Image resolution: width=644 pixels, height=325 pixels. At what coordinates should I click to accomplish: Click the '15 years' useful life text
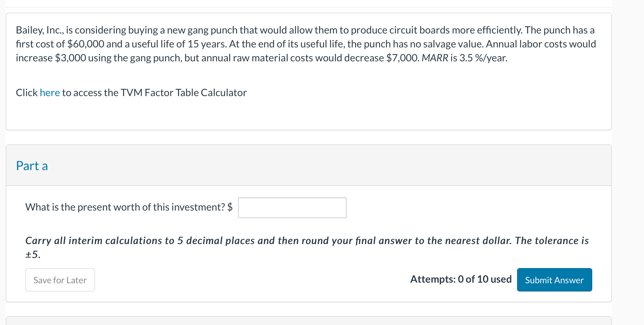pyautogui.click(x=207, y=44)
